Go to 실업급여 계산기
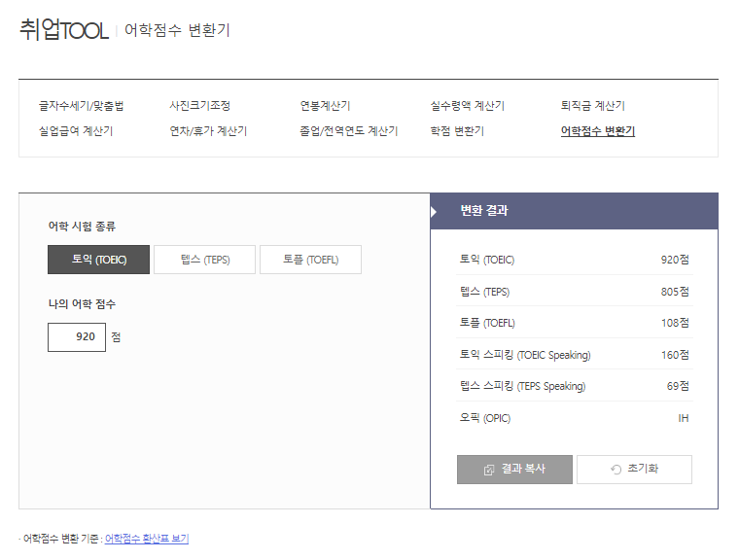The height and width of the screenshot is (560, 739). [x=76, y=131]
